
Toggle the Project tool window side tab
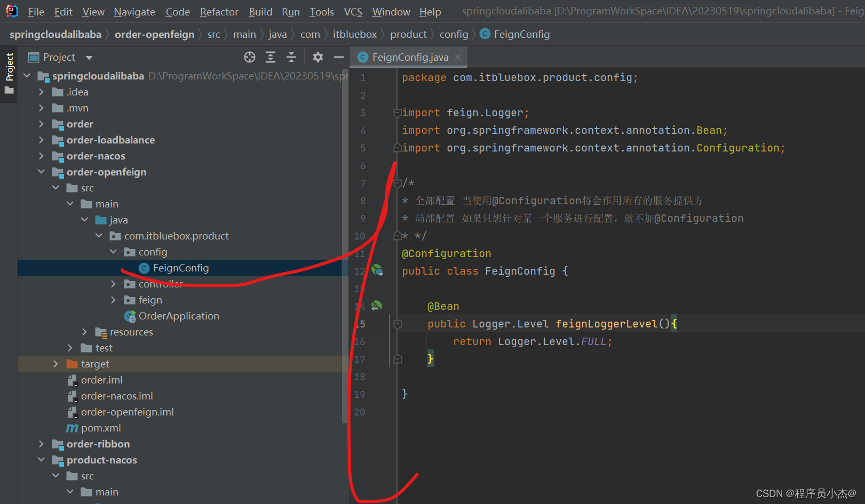[9, 74]
